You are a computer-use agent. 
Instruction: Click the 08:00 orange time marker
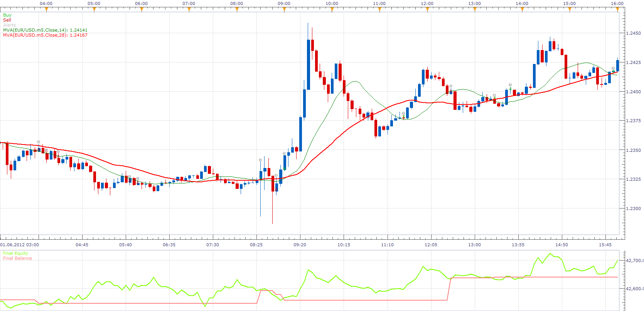coord(237,10)
